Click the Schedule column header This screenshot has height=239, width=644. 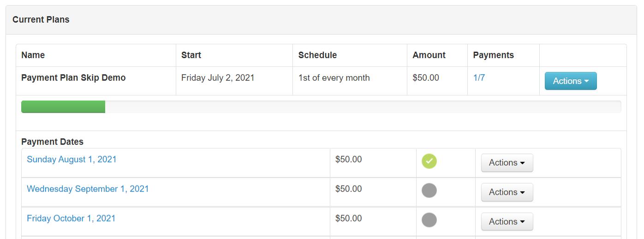[x=317, y=55]
